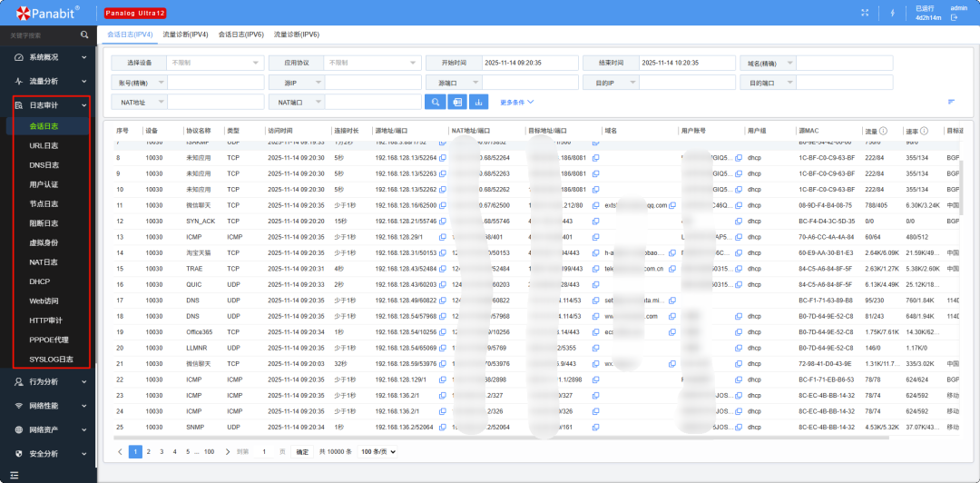This screenshot has width=980, height=483.
Task: Collapse sidebar using bottom-left menu icon
Action: [15, 474]
